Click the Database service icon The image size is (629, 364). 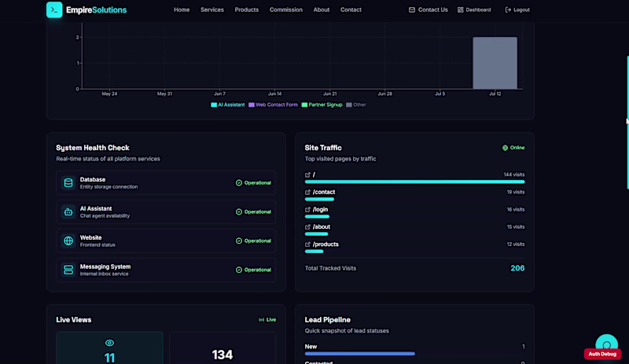click(68, 182)
